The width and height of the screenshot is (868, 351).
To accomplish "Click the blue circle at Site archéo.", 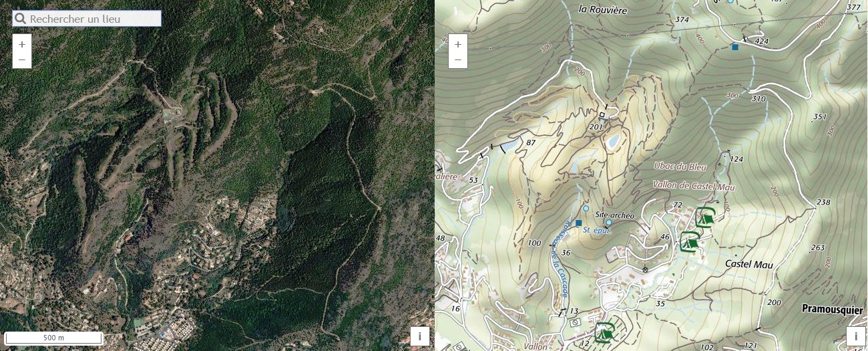I will point(608,222).
